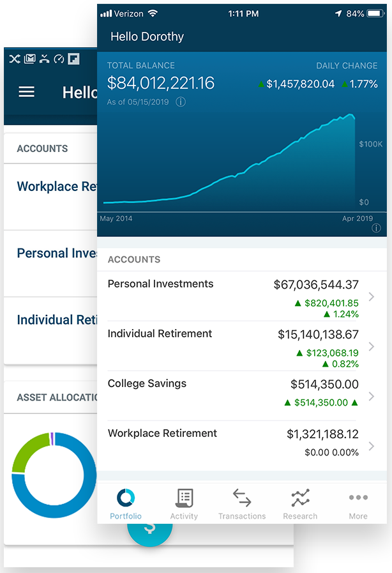This screenshot has width=392, height=573.
Task: Expand College Savings account chevron
Action: (372, 397)
